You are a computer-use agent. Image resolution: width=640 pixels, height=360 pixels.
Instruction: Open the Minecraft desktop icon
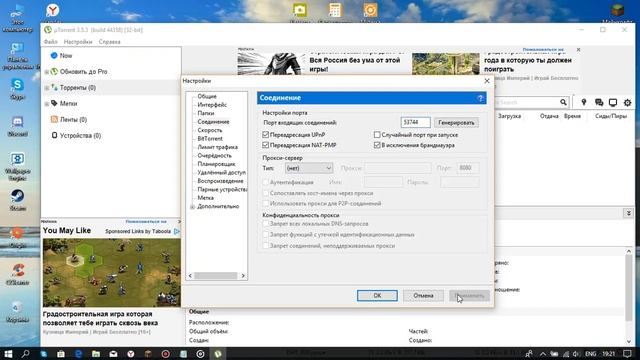(x=618, y=11)
